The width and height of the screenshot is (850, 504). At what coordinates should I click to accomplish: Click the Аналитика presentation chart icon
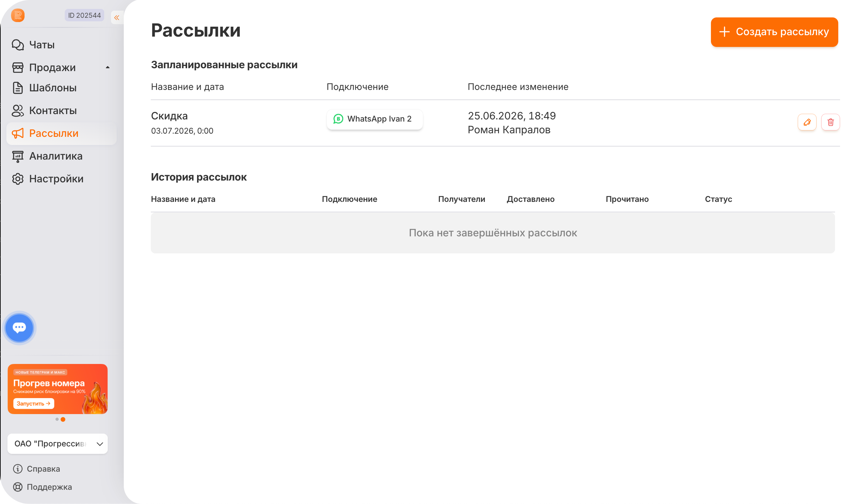(x=18, y=156)
